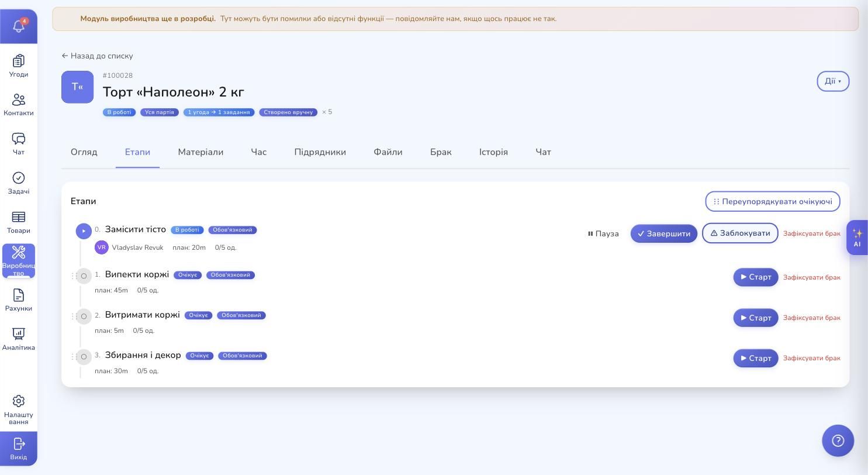Click the Вихід logout icon
This screenshot has height=475, width=868.
[x=19, y=449]
